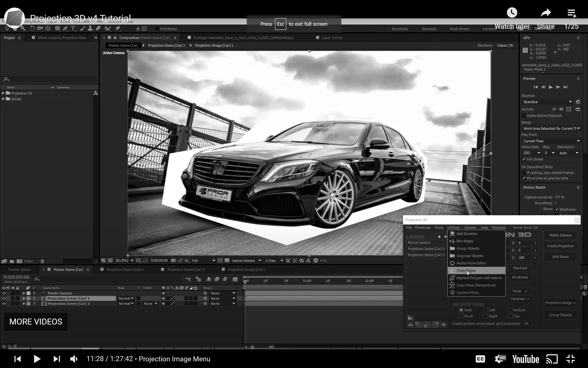Choose Blur Edges from Utilities menu
This screenshot has width=588, height=368.
click(476, 241)
